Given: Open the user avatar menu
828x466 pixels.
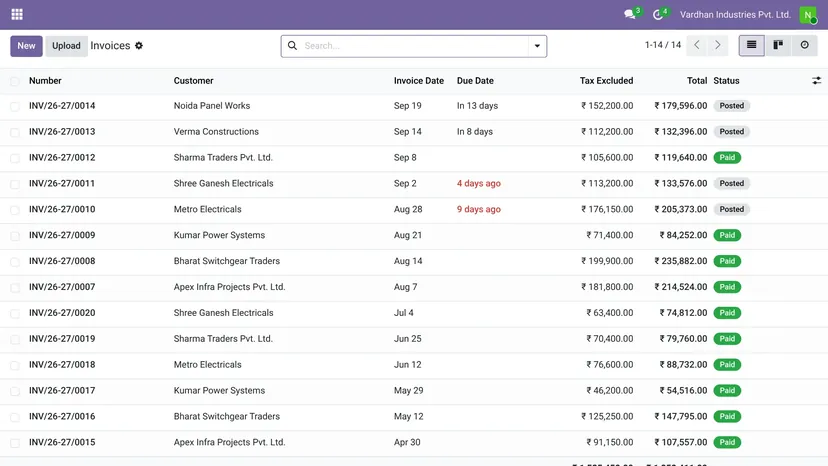Looking at the screenshot, I should pos(807,15).
